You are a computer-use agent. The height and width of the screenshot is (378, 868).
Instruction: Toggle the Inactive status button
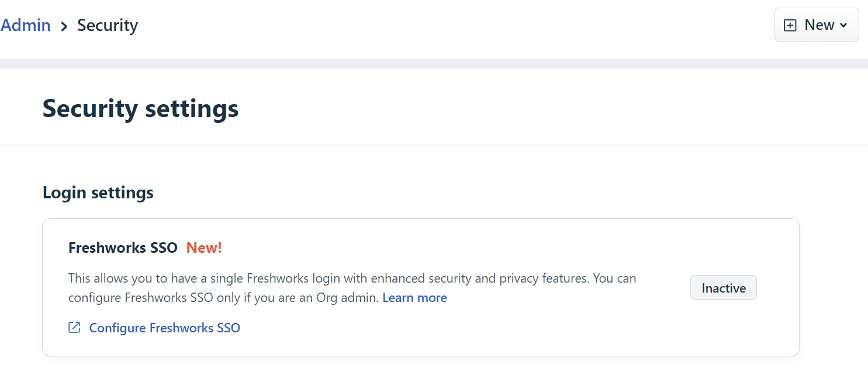pos(723,288)
